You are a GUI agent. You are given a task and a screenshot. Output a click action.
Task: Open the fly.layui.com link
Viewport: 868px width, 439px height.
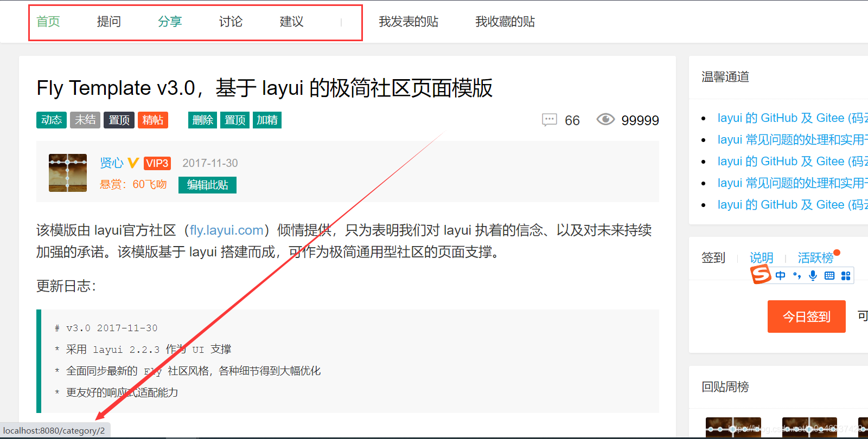pyautogui.click(x=227, y=230)
